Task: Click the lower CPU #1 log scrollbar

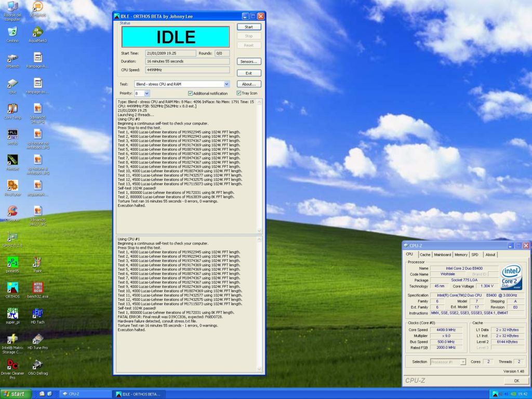Action: 260,304
